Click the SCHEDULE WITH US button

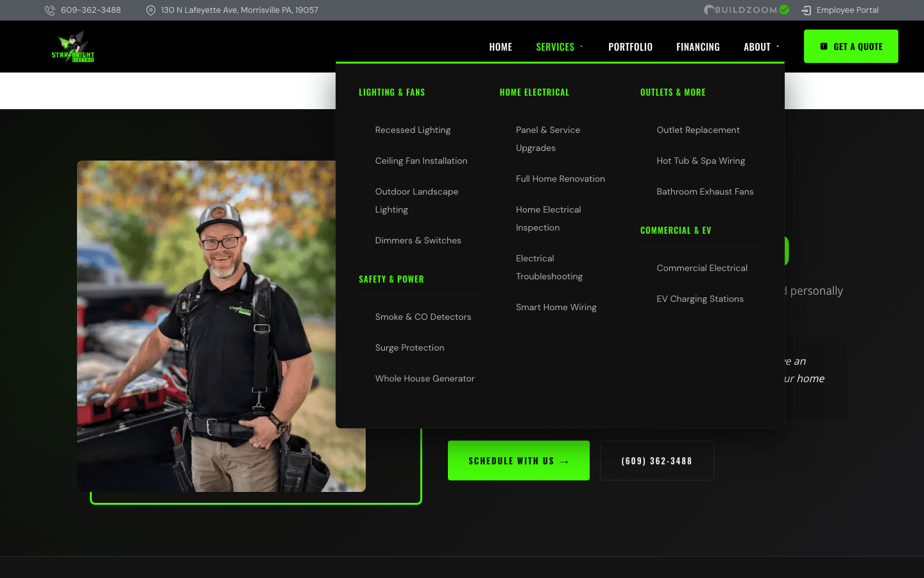tap(518, 460)
